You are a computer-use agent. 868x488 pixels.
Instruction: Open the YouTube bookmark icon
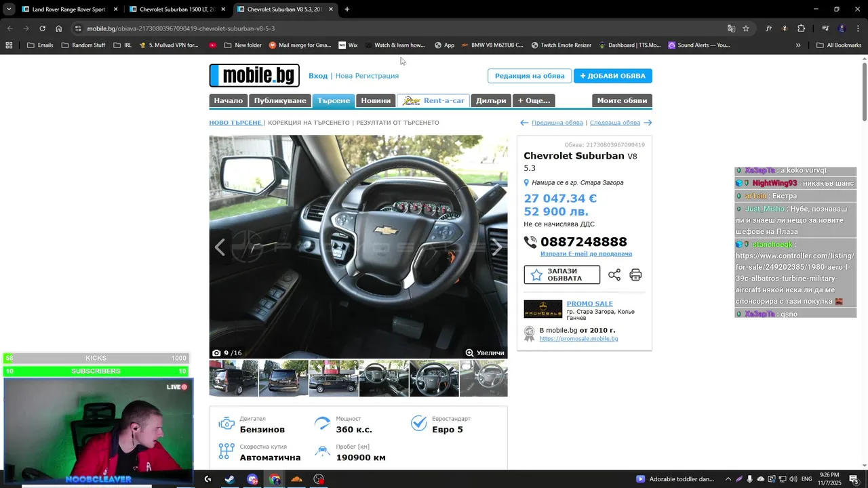pyautogui.click(x=213, y=45)
